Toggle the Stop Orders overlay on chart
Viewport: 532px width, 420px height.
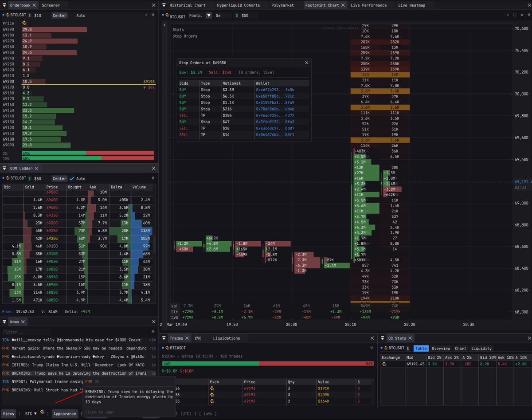click(x=185, y=36)
